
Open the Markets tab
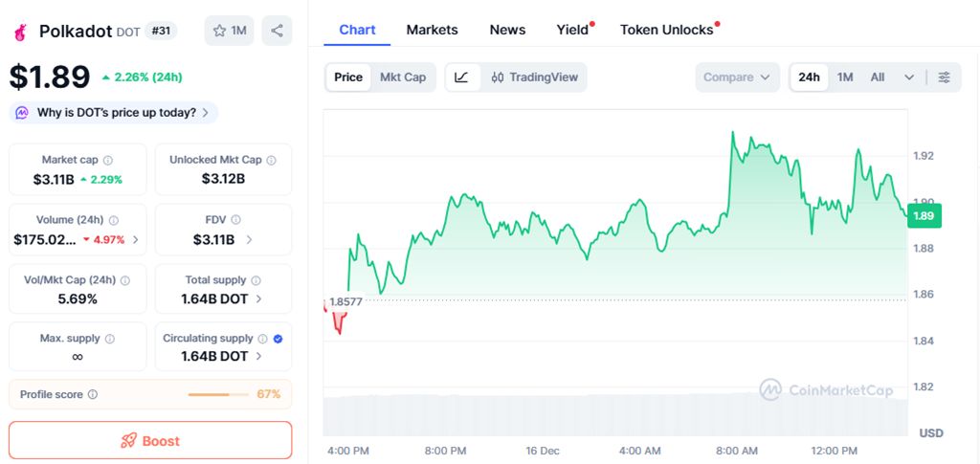pos(432,30)
